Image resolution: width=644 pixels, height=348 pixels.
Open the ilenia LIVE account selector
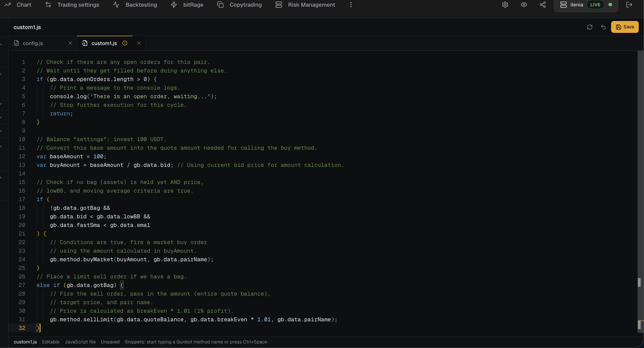(x=586, y=5)
